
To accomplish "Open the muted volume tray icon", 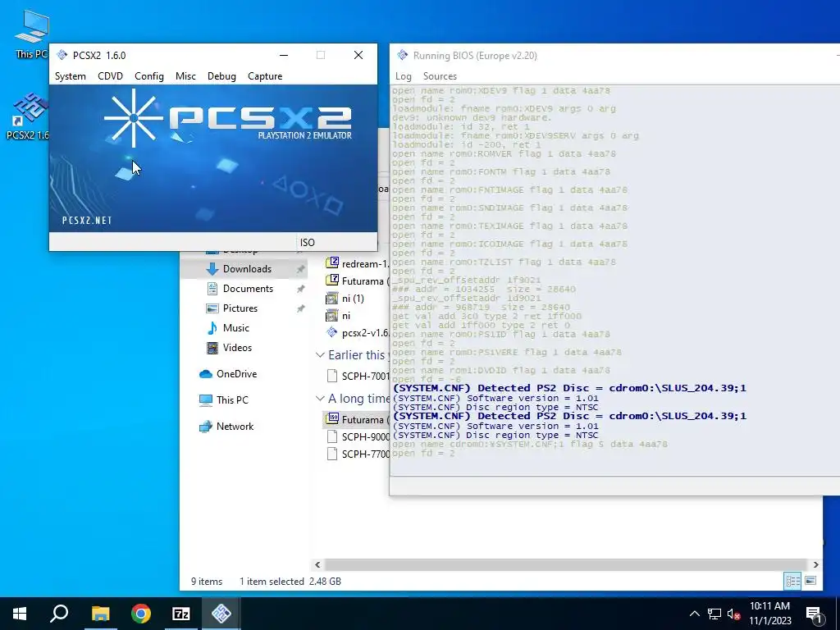I will 734,614.
